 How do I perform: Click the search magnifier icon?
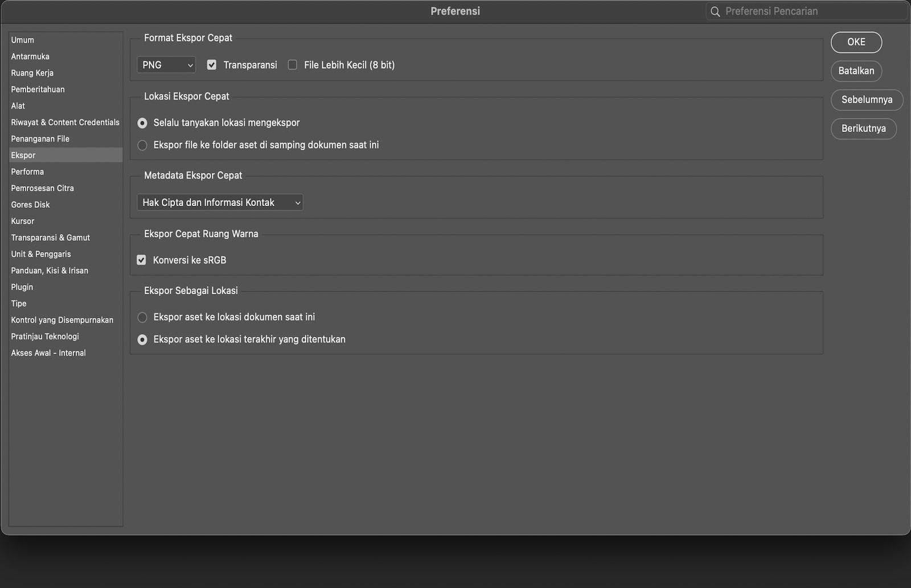tap(715, 11)
